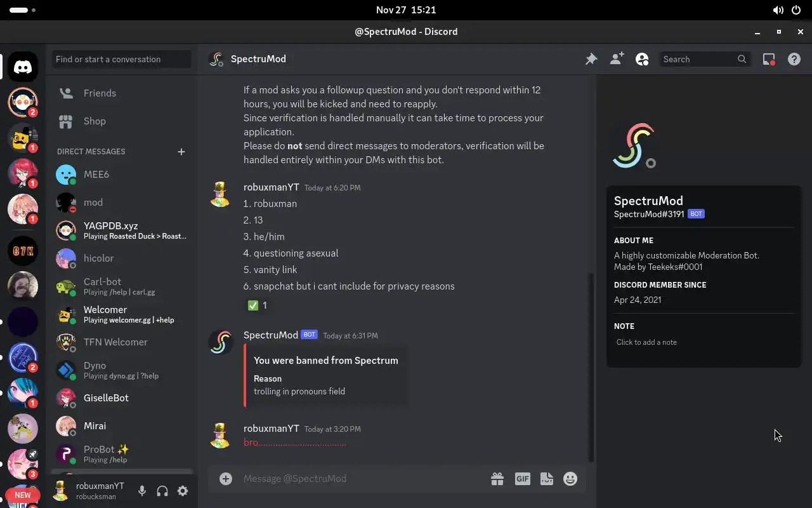Image resolution: width=812 pixels, height=508 pixels.
Task: Click the Search box in header
Action: point(705,59)
